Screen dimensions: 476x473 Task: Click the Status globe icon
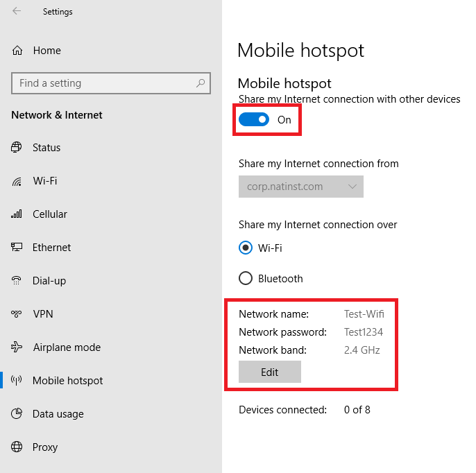coord(17,147)
